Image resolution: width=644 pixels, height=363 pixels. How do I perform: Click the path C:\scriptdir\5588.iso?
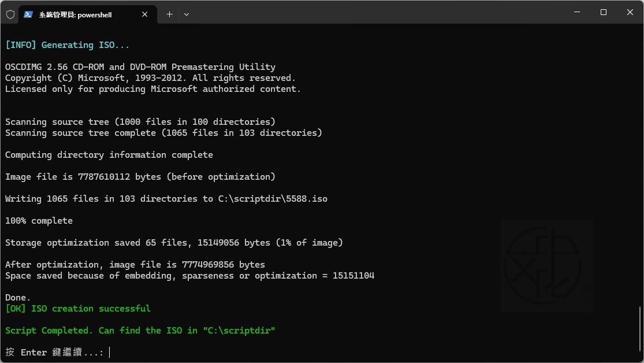(272, 198)
